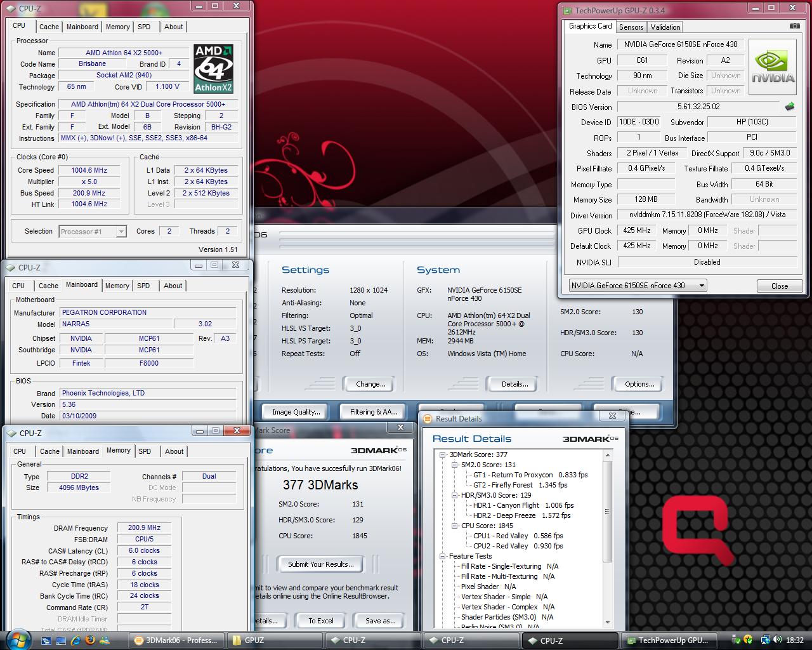This screenshot has height=650, width=812.
Task: Click the Core Speed value 1004.6 MHz
Action: coord(93,170)
